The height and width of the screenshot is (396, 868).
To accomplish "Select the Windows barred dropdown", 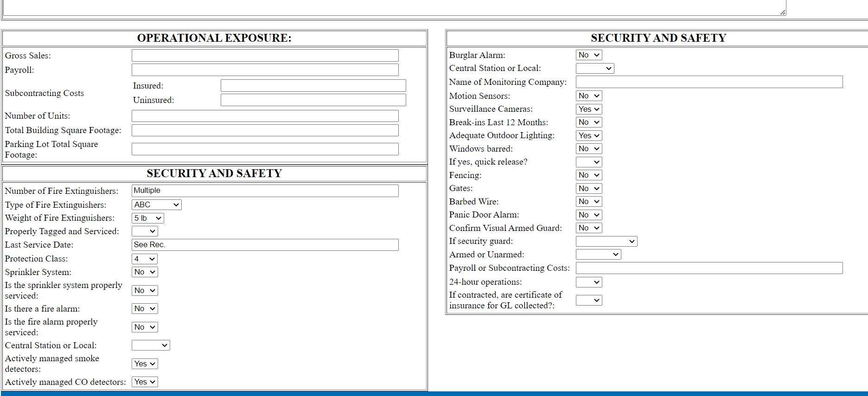I will click(x=589, y=148).
